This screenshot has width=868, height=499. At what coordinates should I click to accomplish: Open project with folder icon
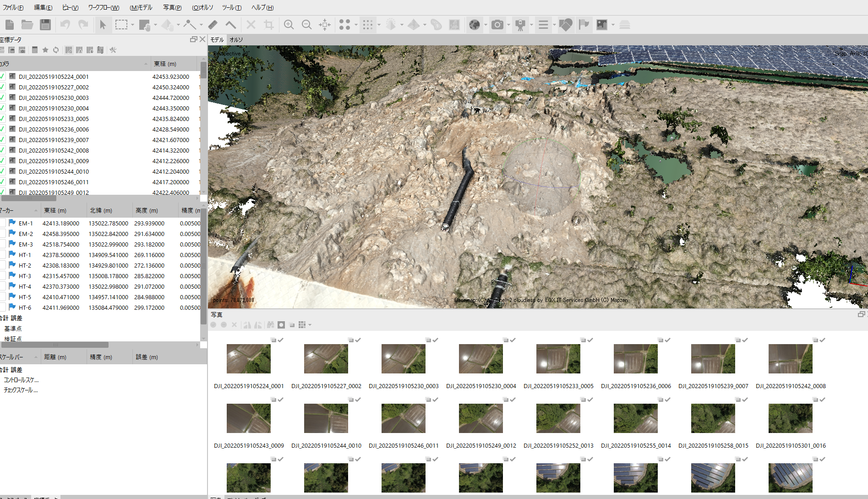click(27, 25)
